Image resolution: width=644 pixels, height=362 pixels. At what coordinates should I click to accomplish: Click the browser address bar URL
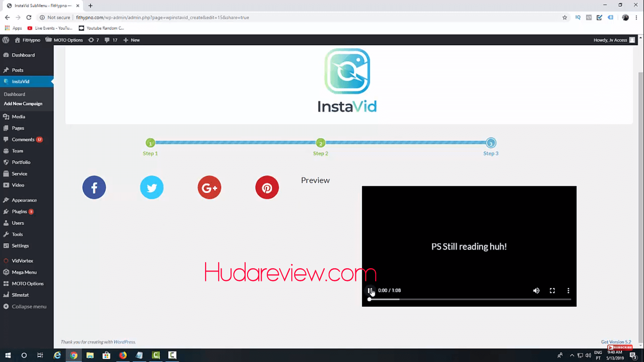163,17
